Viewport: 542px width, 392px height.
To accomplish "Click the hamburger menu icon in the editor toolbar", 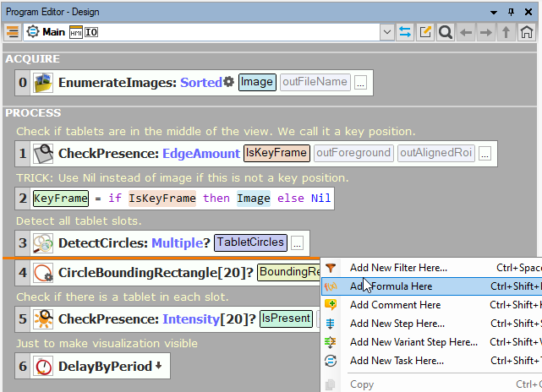I will pos(13,31).
